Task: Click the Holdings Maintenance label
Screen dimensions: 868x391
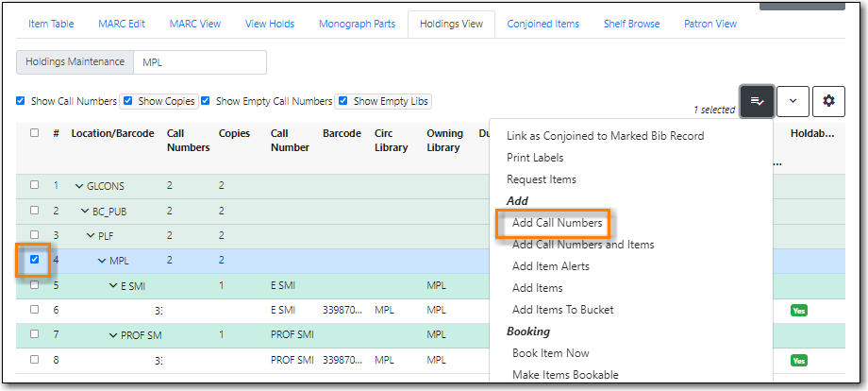Action: (x=75, y=62)
